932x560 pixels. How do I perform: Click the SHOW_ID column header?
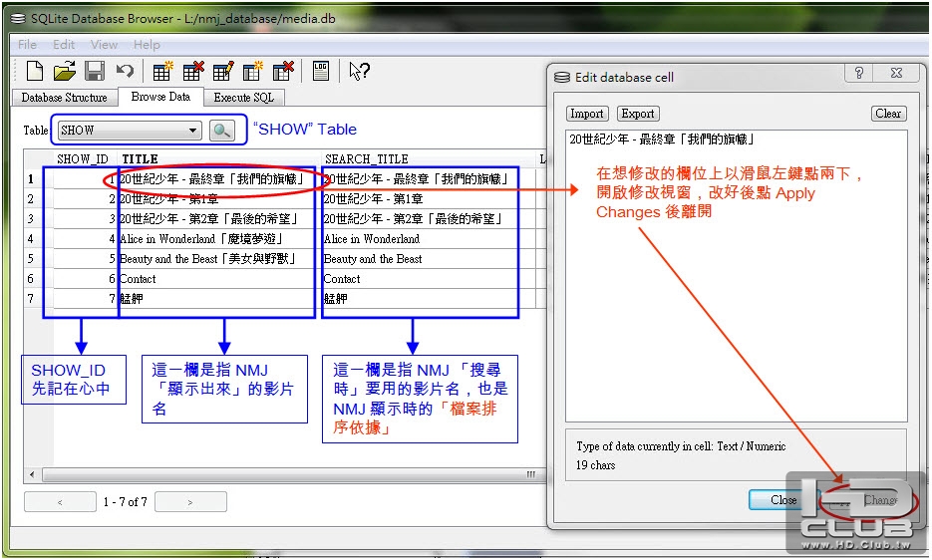(83, 158)
